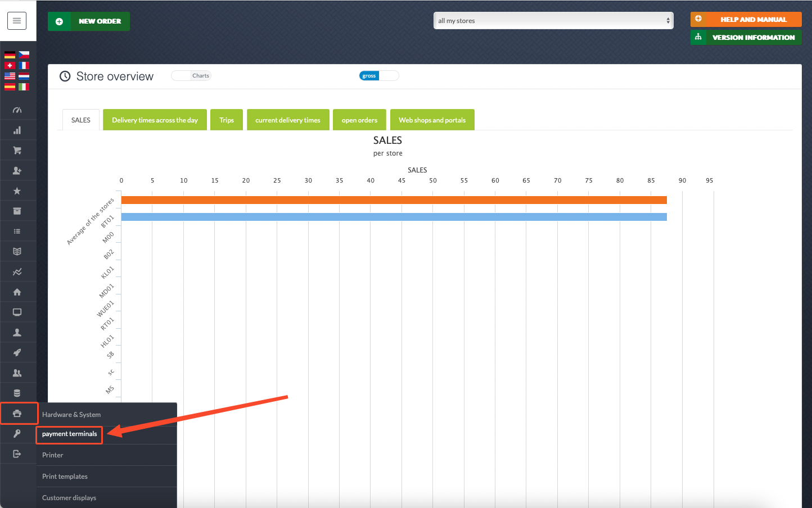Open the open orders tab
The image size is (812, 508).
359,120
